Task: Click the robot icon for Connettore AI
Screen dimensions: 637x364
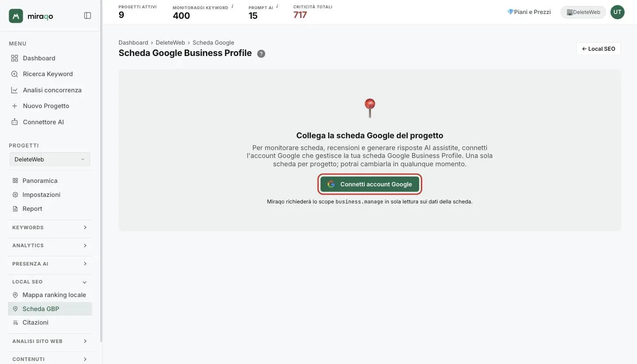Action: coord(14,122)
